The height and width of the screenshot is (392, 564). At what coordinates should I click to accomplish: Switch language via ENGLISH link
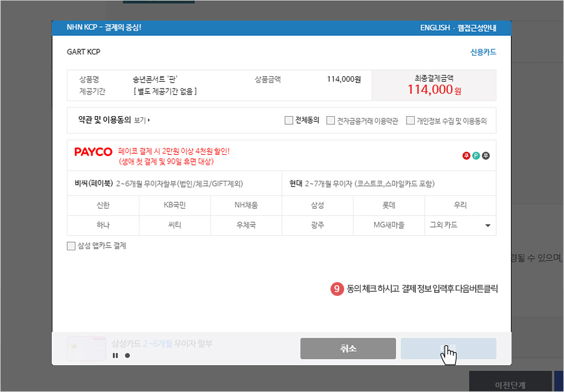point(435,27)
